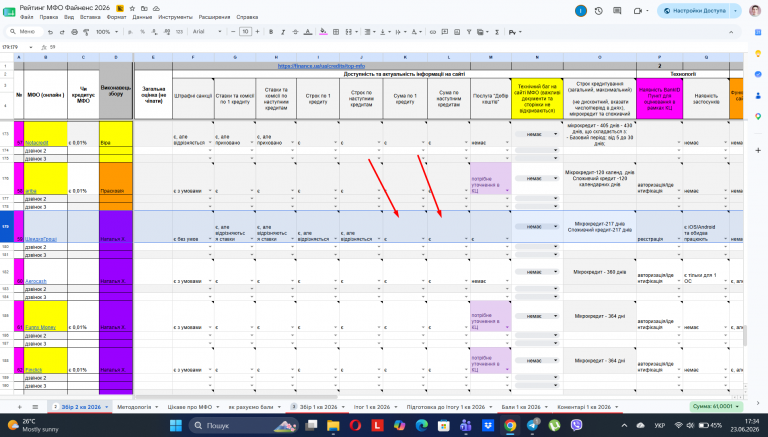768x437 pixels.
Task: Format selection as percent
Action: tap(142, 32)
